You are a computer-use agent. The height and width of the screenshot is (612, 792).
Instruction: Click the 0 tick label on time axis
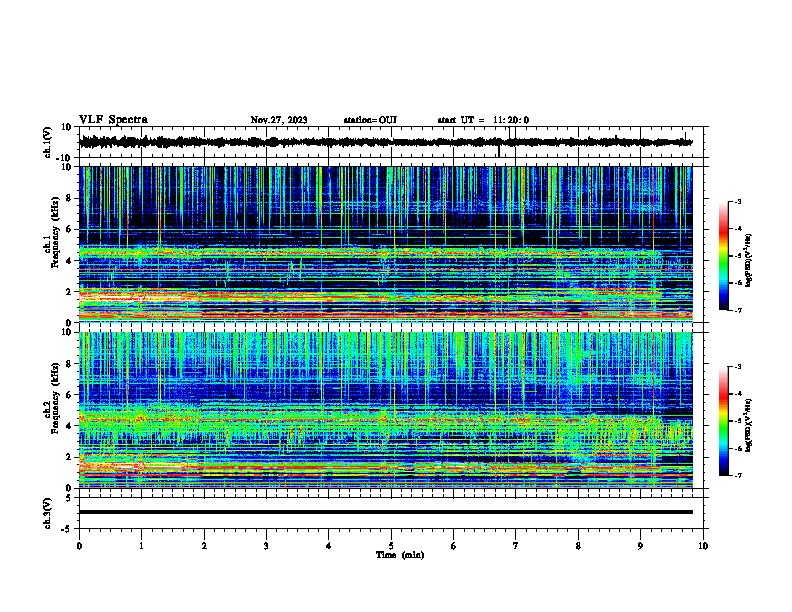click(x=79, y=546)
